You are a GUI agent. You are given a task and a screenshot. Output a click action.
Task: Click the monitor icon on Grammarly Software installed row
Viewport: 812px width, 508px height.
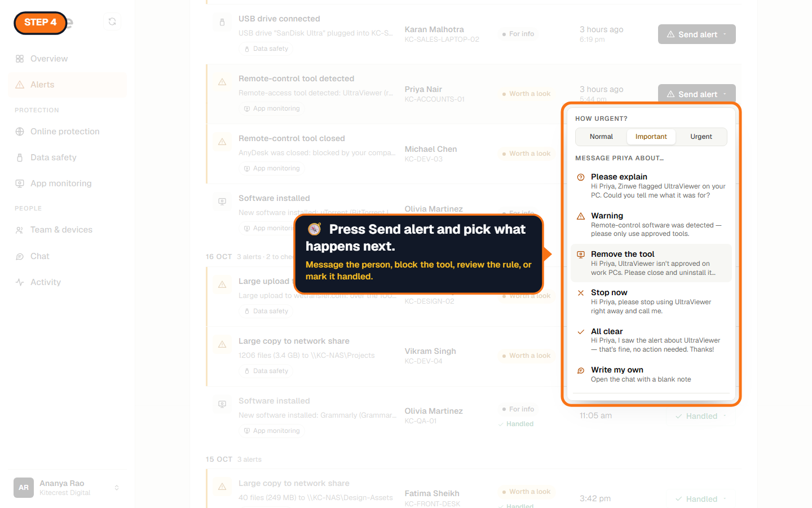click(x=222, y=404)
